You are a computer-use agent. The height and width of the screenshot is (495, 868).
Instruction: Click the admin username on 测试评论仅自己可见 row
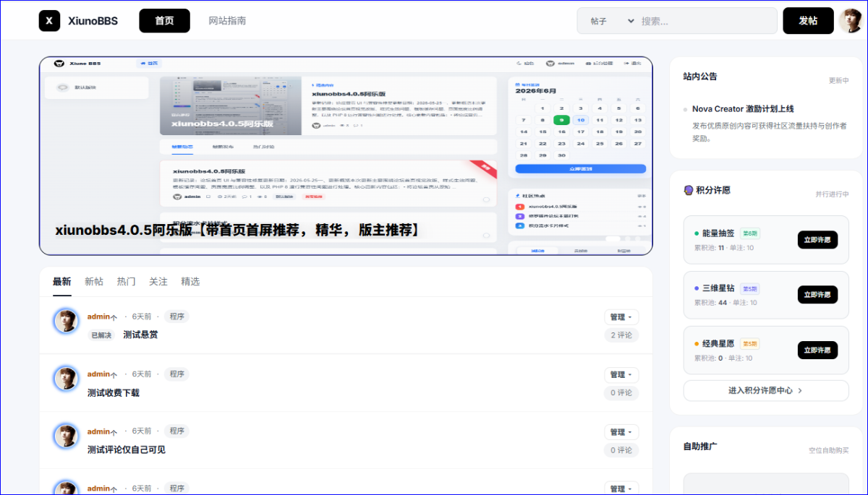click(98, 431)
